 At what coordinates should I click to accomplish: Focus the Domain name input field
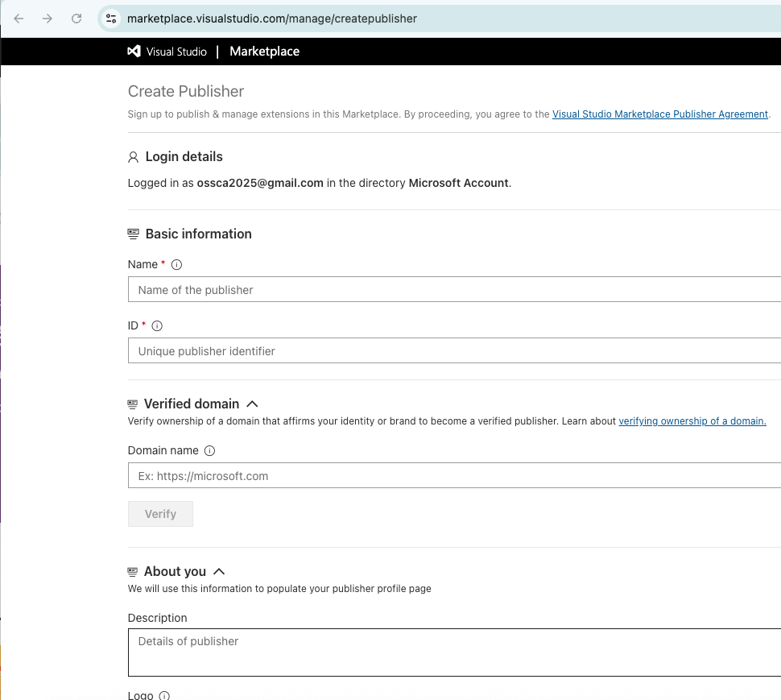[x=454, y=475]
